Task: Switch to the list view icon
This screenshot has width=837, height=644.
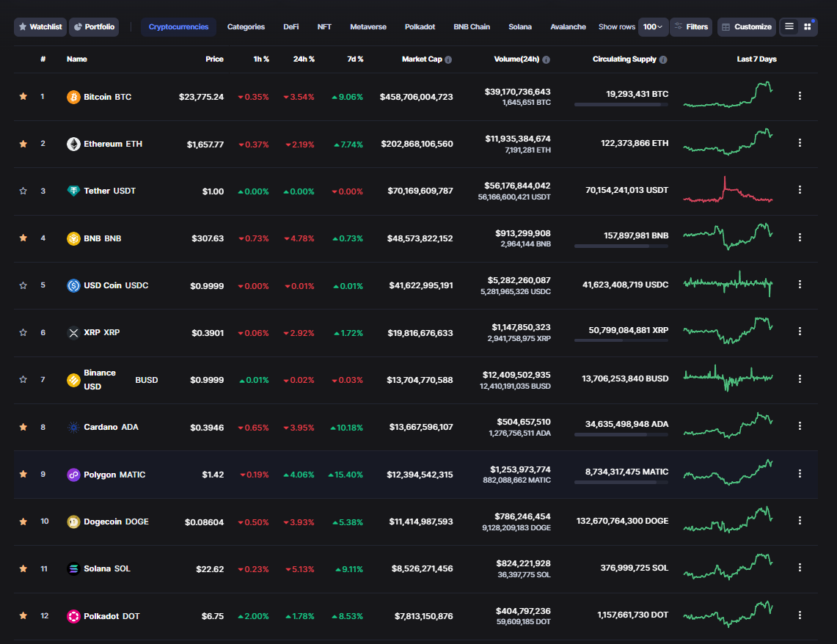Action: click(x=789, y=26)
